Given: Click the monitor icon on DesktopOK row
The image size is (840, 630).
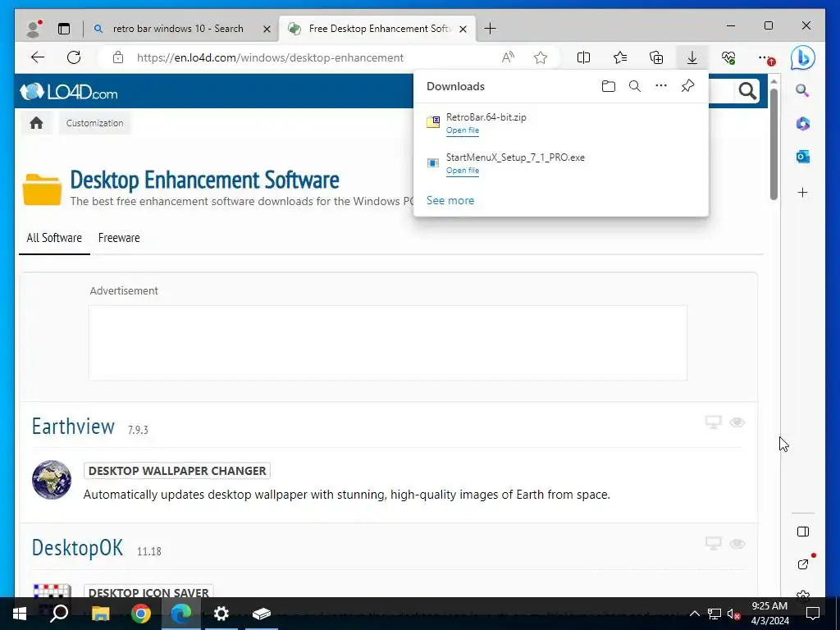Looking at the screenshot, I should [713, 544].
